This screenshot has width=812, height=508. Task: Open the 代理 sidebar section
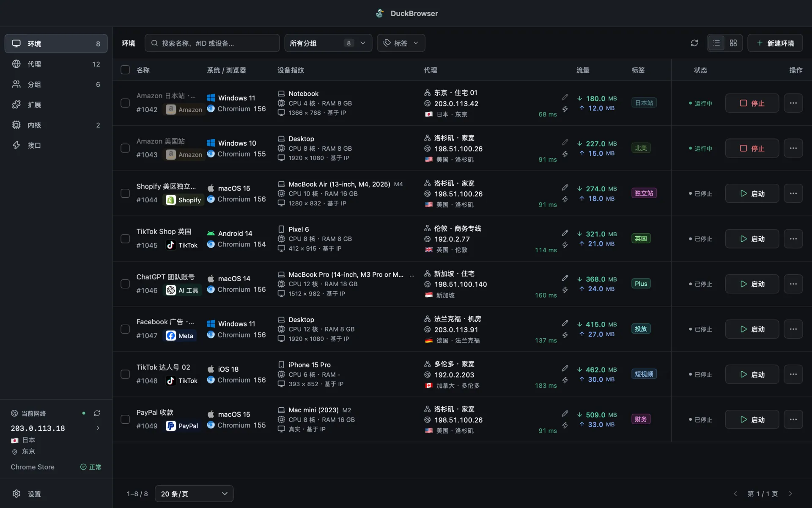pyautogui.click(x=56, y=64)
